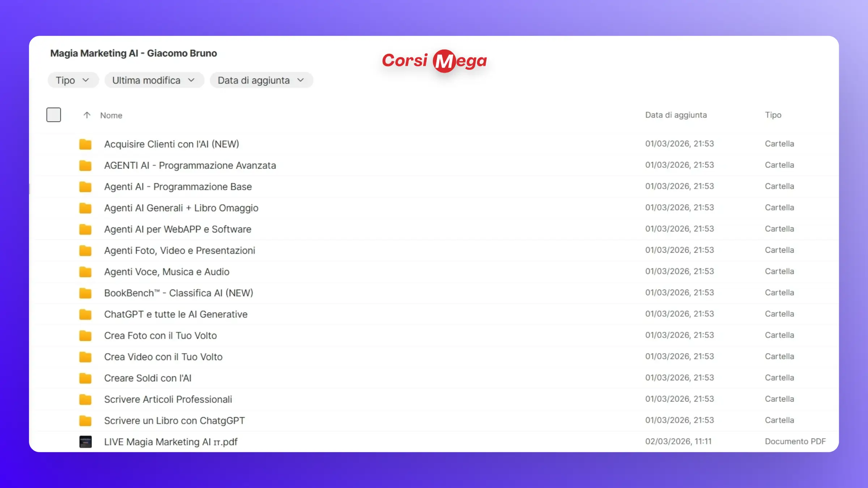Screen dimensions: 868x488
Task: Click the Corsi Mega logo
Action: click(x=434, y=61)
